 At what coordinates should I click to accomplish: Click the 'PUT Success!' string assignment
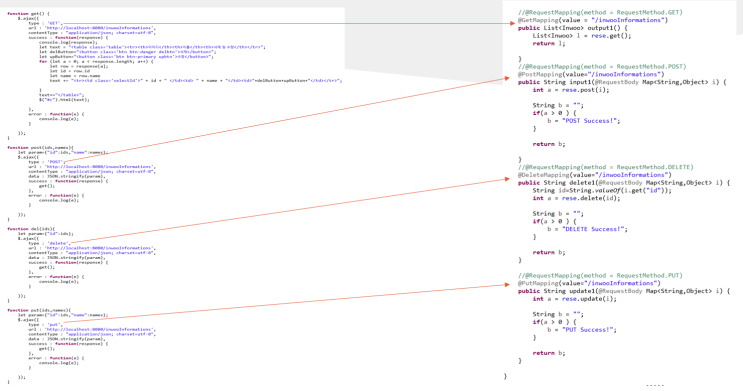point(582,329)
